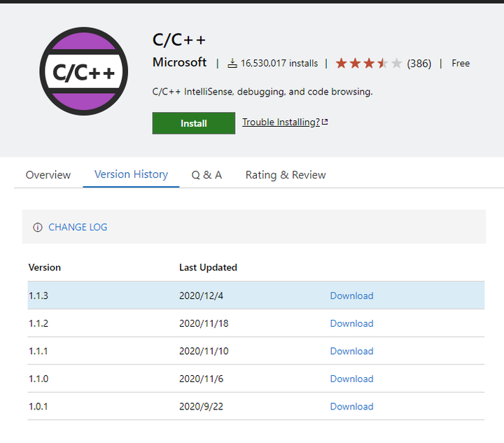Select the Version History tab

point(131,174)
